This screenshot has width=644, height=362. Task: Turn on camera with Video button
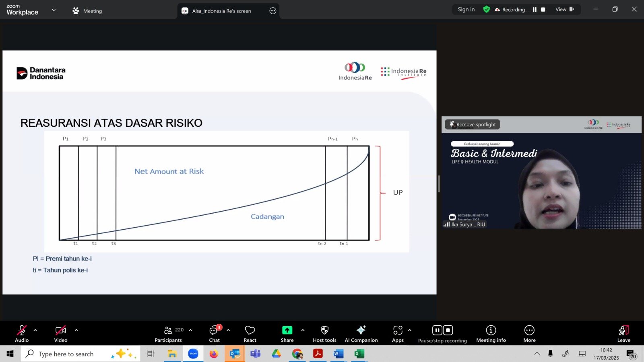click(x=61, y=334)
